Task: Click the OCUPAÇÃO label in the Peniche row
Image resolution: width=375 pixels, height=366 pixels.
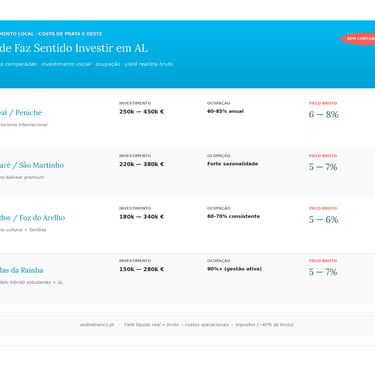Action: (219, 103)
